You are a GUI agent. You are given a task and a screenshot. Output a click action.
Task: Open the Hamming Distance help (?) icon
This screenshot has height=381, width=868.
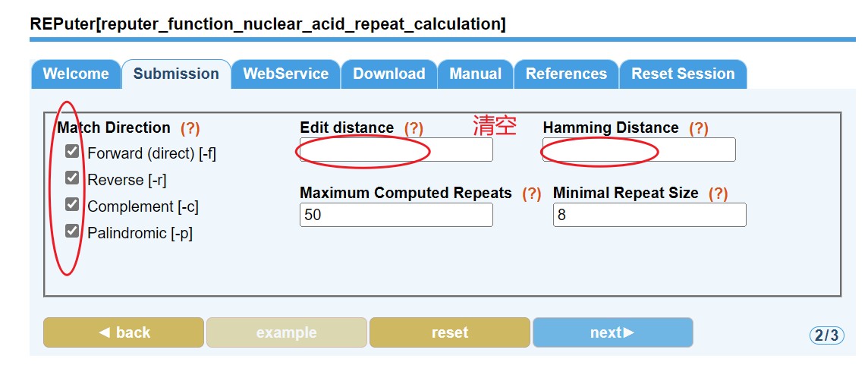pyautogui.click(x=699, y=128)
